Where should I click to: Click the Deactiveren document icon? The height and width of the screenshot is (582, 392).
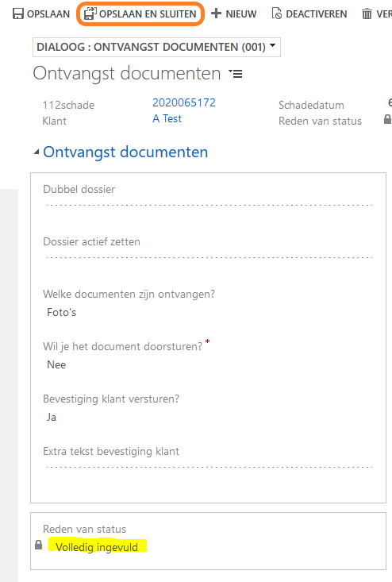tap(277, 13)
